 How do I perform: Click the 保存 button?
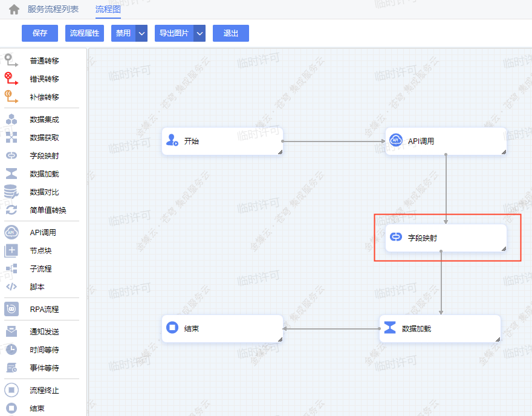point(40,33)
